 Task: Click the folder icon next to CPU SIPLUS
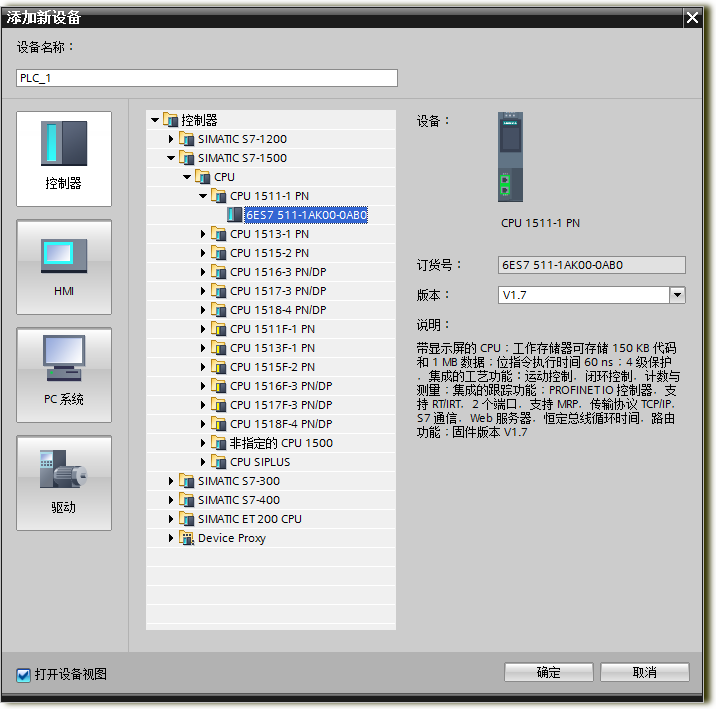(x=218, y=462)
